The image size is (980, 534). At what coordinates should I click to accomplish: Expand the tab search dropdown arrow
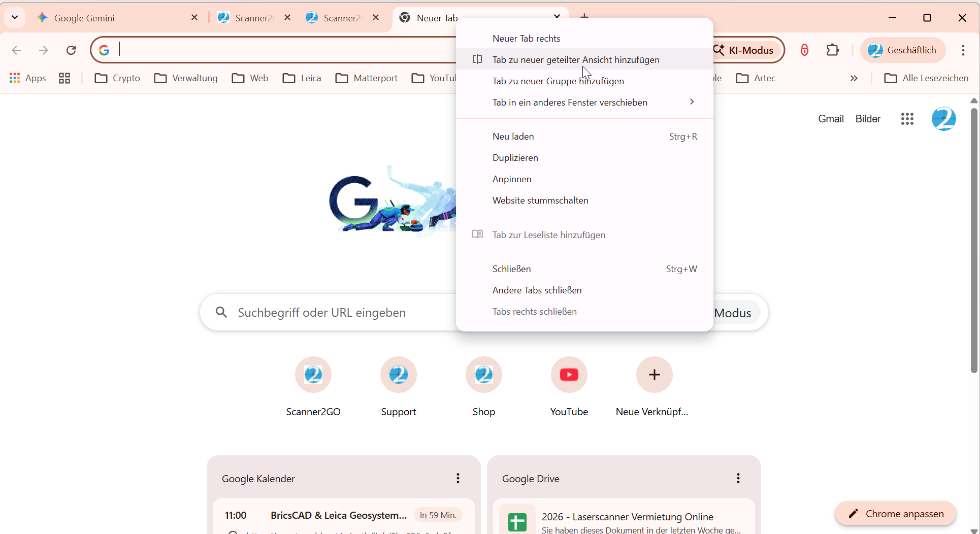15,17
